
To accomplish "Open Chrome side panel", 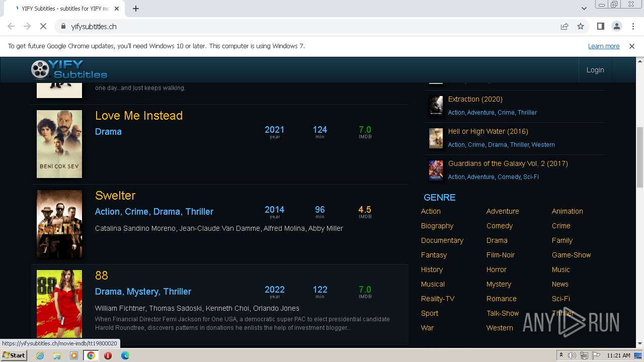I will [600, 26].
